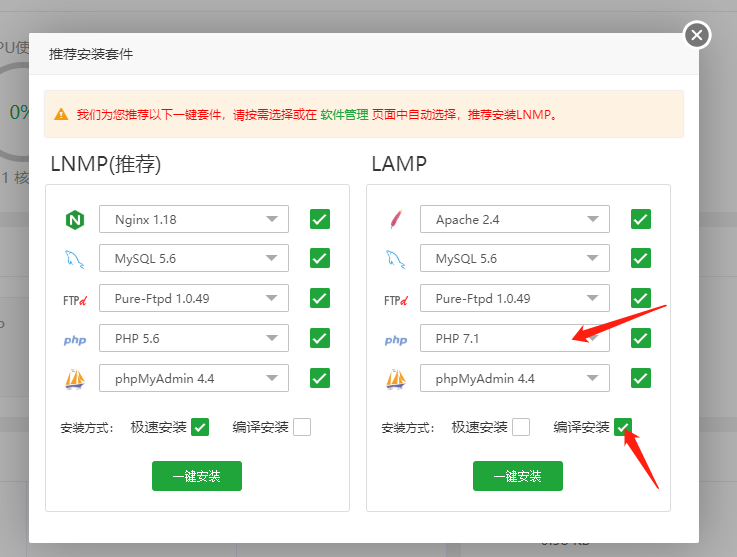Viewport: 737px width, 557px height.
Task: Click the FTPd icon in LAMP
Action: (396, 300)
